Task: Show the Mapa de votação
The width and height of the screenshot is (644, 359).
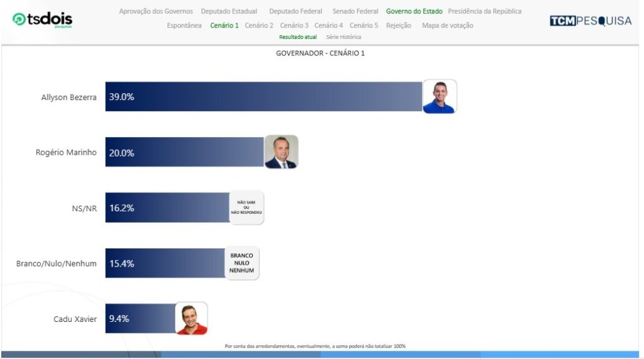Action: [447, 25]
